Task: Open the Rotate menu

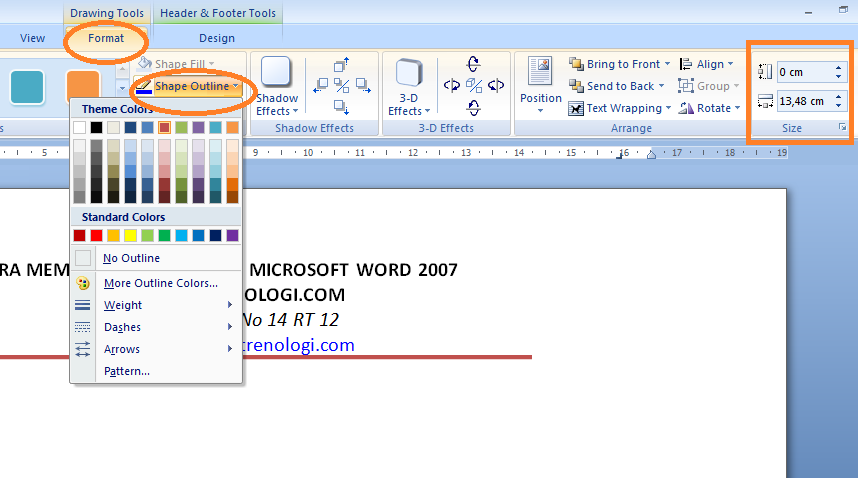Action: click(709, 108)
